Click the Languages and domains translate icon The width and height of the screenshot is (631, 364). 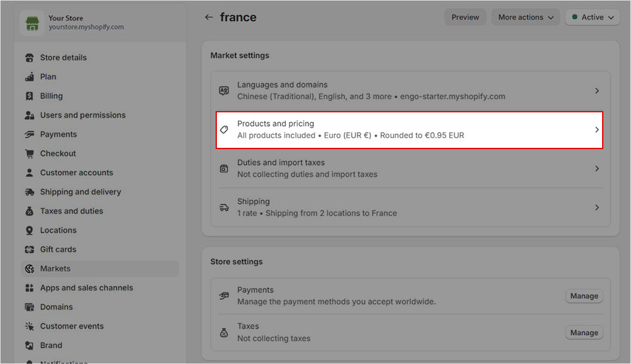[224, 91]
